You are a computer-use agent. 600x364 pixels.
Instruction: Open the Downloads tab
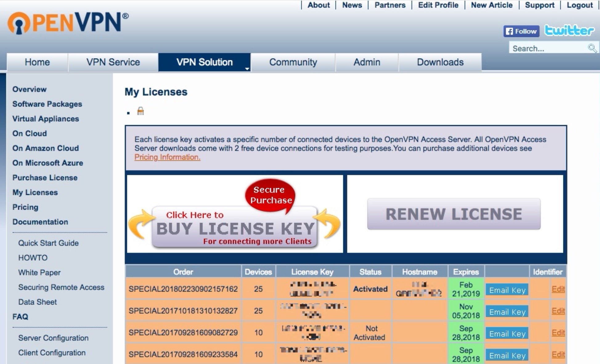(x=440, y=62)
